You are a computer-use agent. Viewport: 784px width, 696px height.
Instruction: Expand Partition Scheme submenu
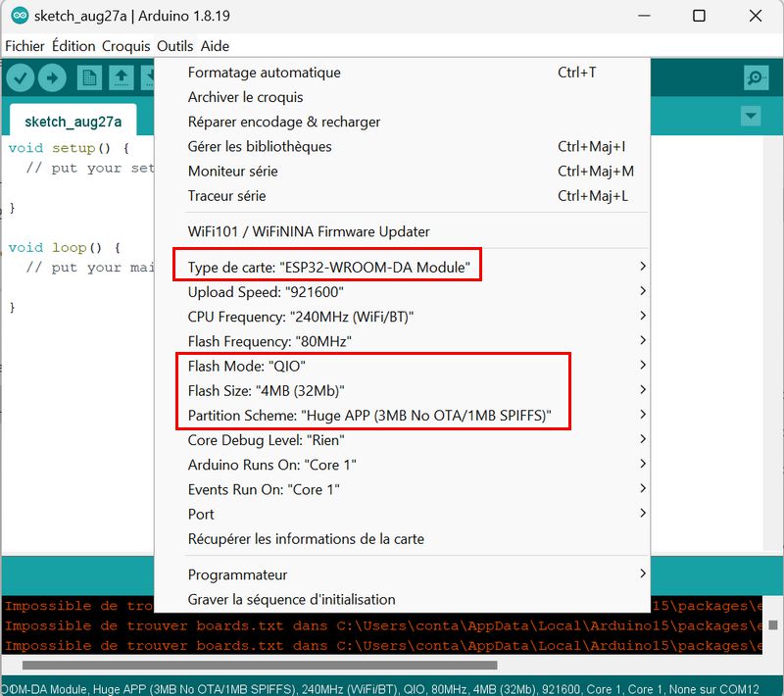pyautogui.click(x=402, y=416)
